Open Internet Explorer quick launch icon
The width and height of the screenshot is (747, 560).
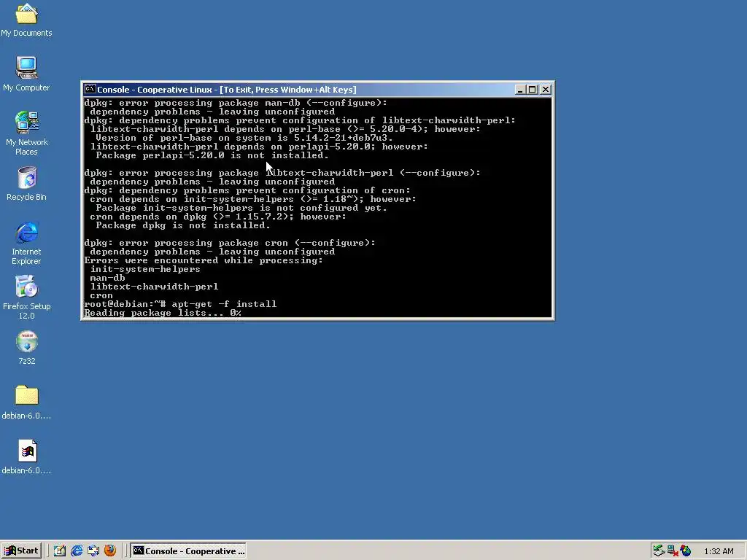(x=76, y=551)
